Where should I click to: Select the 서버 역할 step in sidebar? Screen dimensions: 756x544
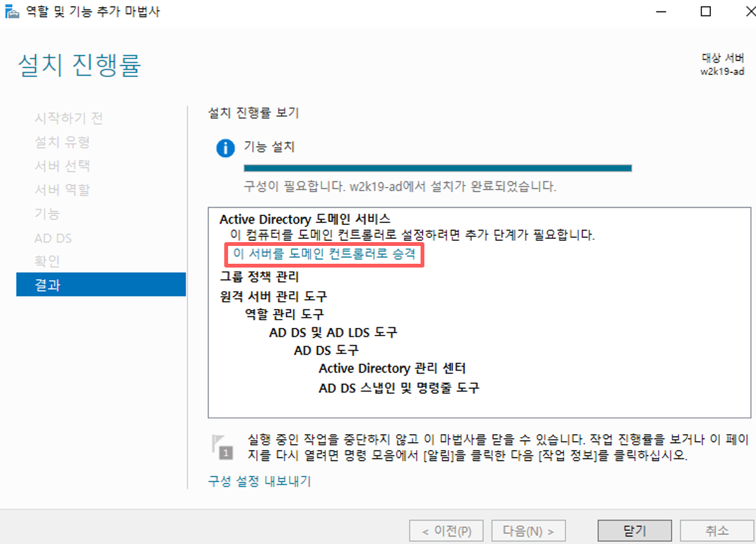pyautogui.click(x=62, y=189)
